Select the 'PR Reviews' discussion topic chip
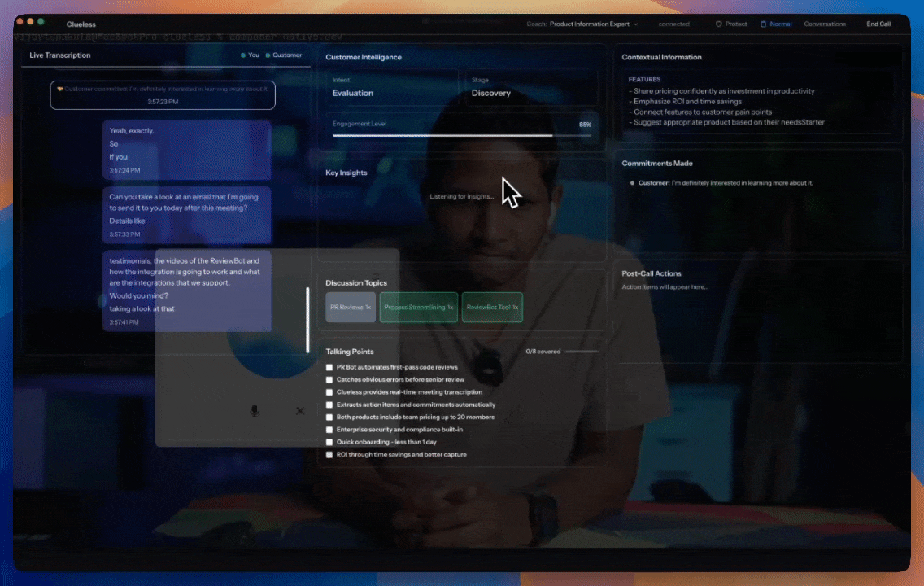The height and width of the screenshot is (586, 924). [351, 308]
